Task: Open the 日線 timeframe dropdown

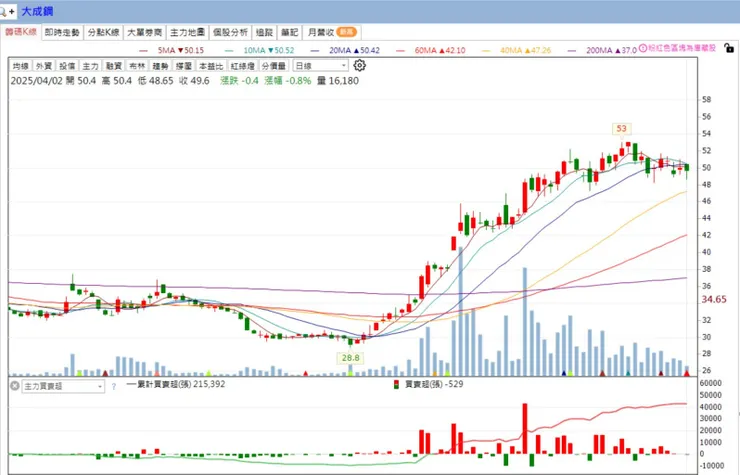Action: click(320, 66)
